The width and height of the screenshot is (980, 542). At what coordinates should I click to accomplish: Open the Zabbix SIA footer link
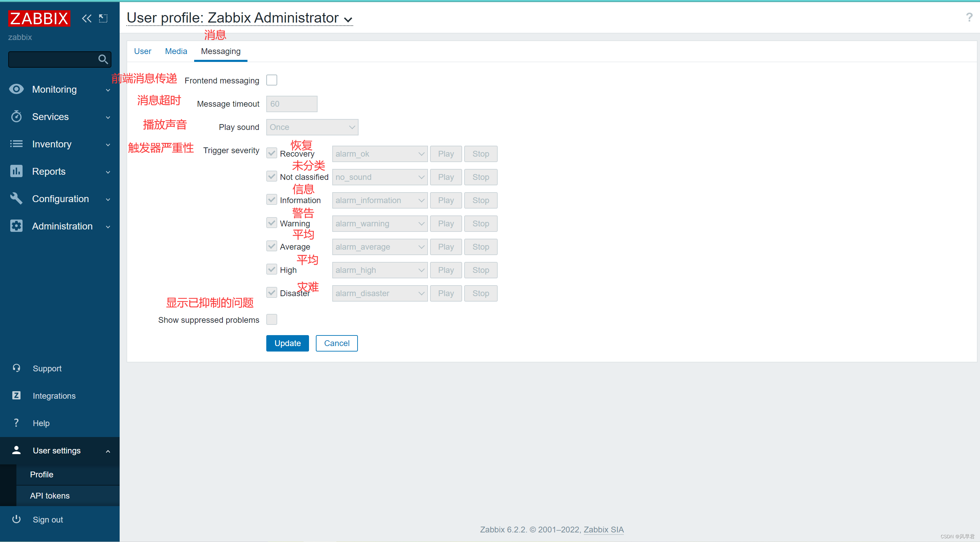point(603,529)
